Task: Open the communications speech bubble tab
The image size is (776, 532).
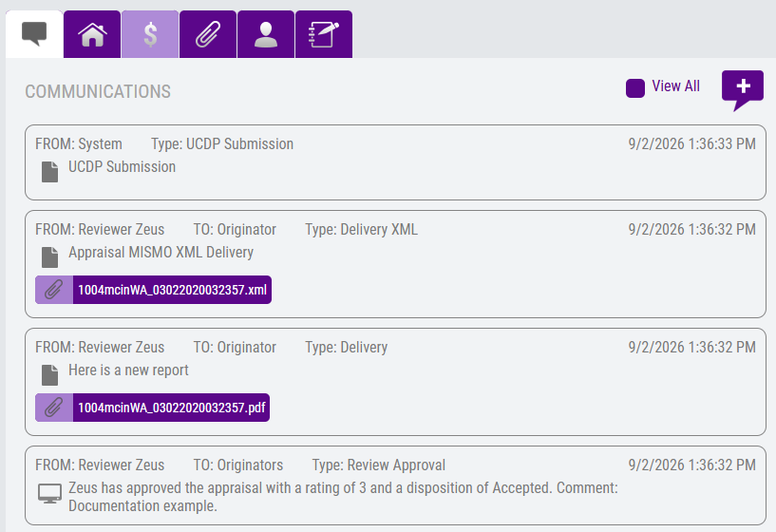Action: coord(34,34)
